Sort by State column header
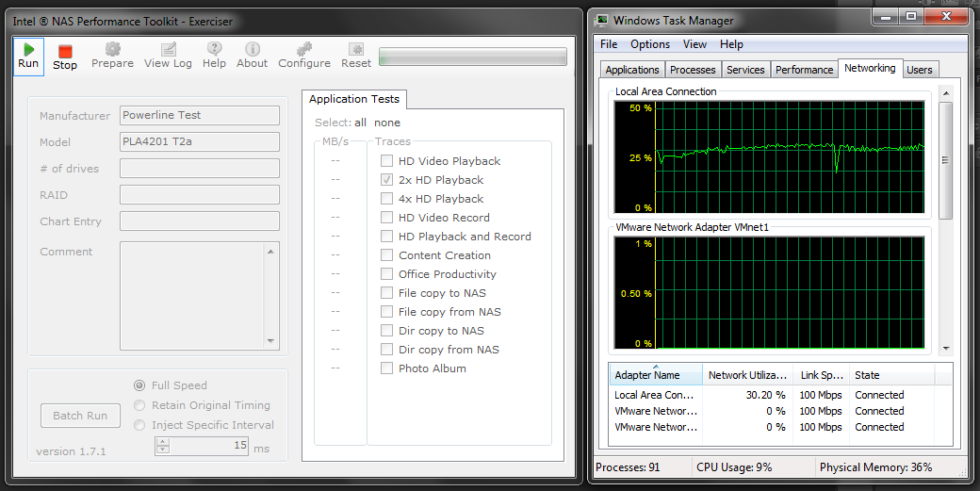 click(x=891, y=375)
